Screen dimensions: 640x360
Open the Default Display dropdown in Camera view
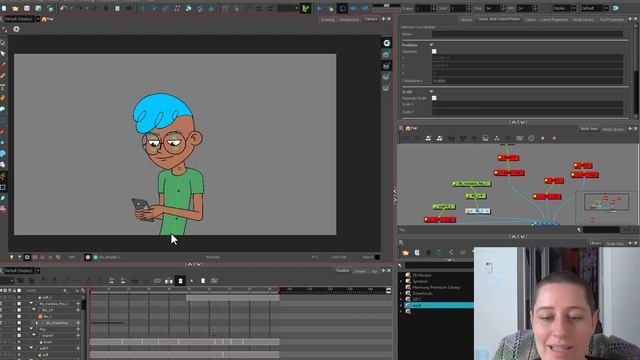click(22, 19)
